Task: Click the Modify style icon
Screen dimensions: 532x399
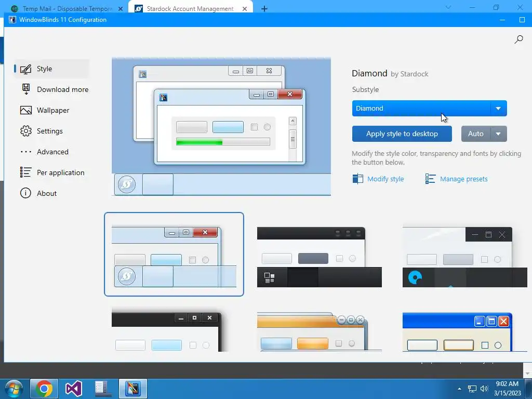Action: pyautogui.click(x=357, y=179)
